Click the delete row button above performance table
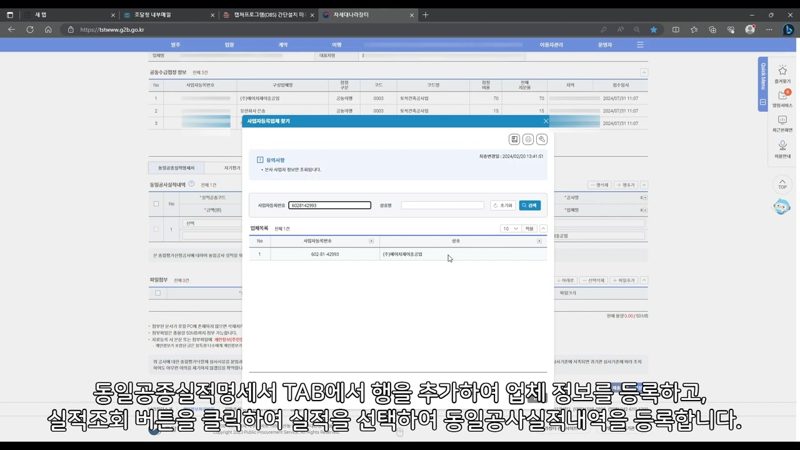This screenshot has height=450, width=800. pos(599,185)
